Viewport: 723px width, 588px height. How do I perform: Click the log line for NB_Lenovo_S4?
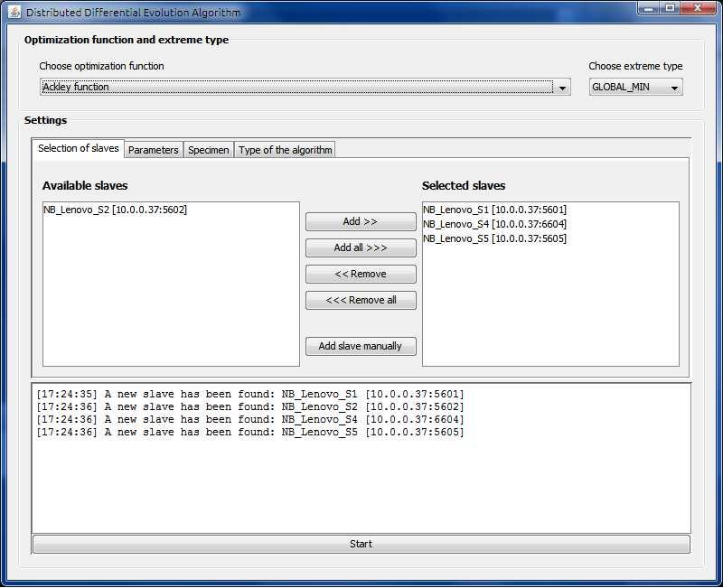coord(250,419)
